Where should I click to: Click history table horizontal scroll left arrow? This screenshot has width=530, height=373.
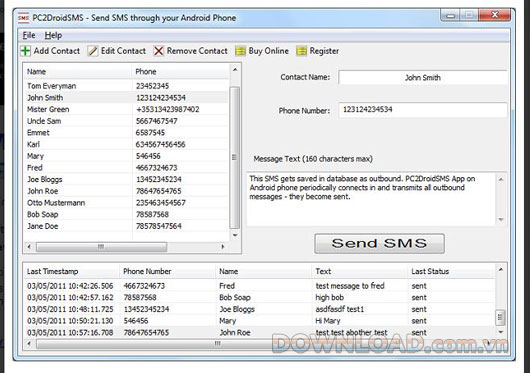coord(29,344)
